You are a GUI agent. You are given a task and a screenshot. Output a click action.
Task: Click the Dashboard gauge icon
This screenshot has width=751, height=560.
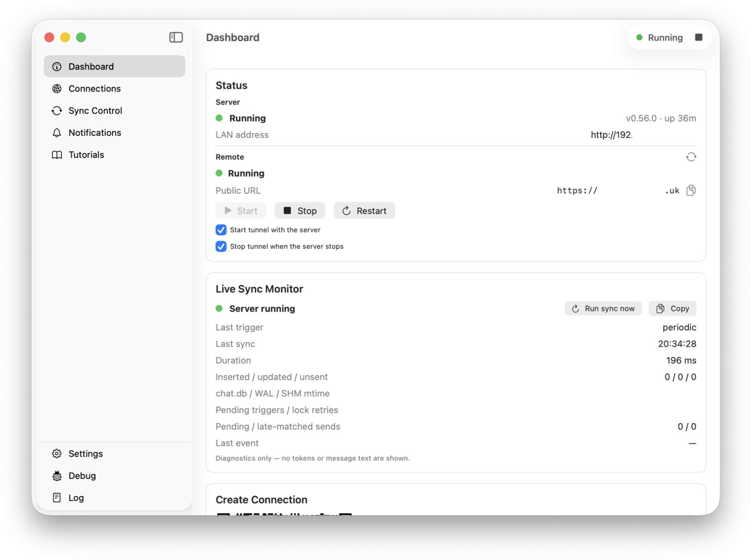(x=57, y=66)
